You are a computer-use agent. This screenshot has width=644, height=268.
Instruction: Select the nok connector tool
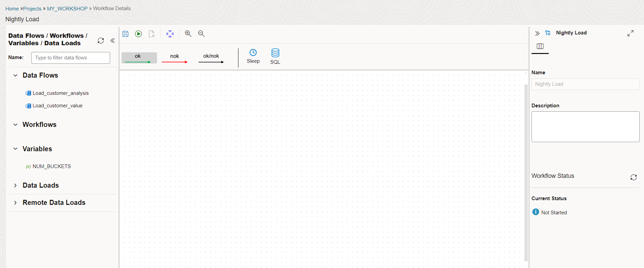pyautogui.click(x=175, y=58)
